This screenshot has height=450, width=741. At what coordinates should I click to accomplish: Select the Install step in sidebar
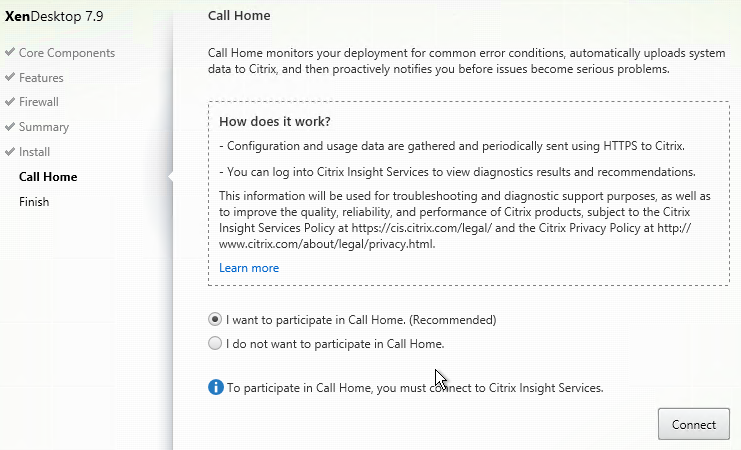(34, 152)
